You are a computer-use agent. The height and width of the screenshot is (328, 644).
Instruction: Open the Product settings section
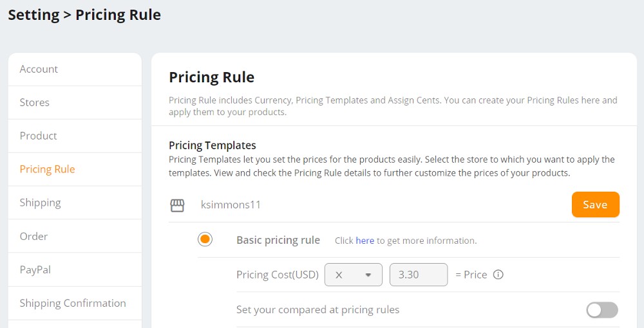point(75,136)
